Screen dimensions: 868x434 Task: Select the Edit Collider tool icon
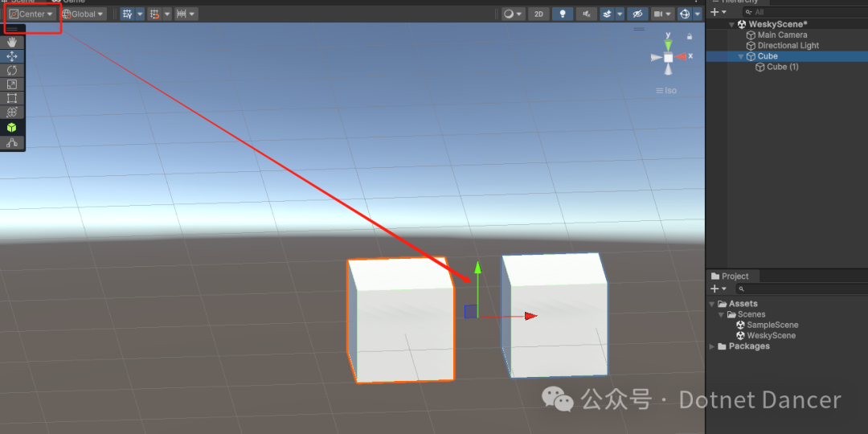11,143
